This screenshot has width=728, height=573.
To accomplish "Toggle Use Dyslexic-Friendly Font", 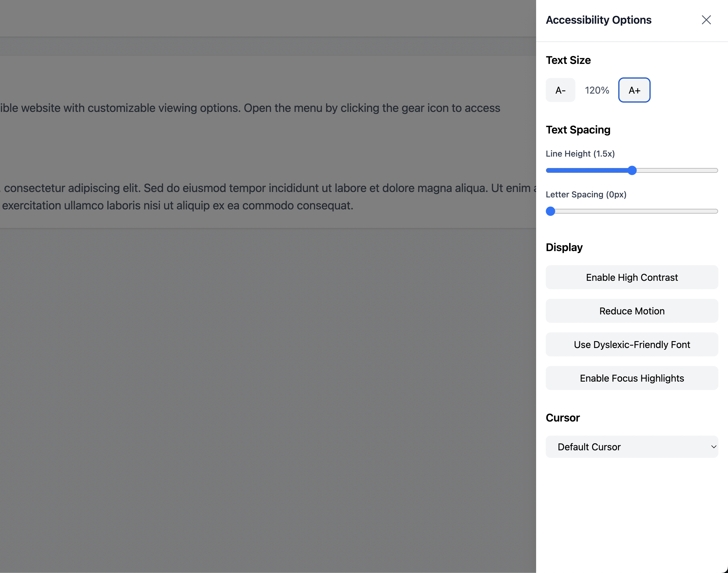I will click(x=632, y=344).
